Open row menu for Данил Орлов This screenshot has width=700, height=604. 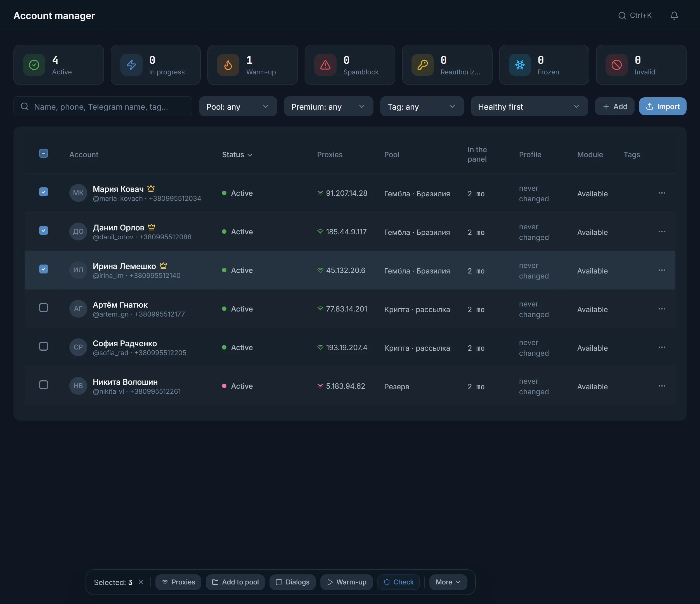pyautogui.click(x=662, y=232)
